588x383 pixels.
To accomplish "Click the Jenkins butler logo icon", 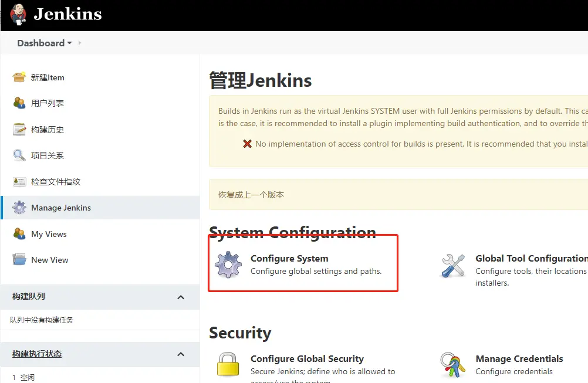I will 18,14.
